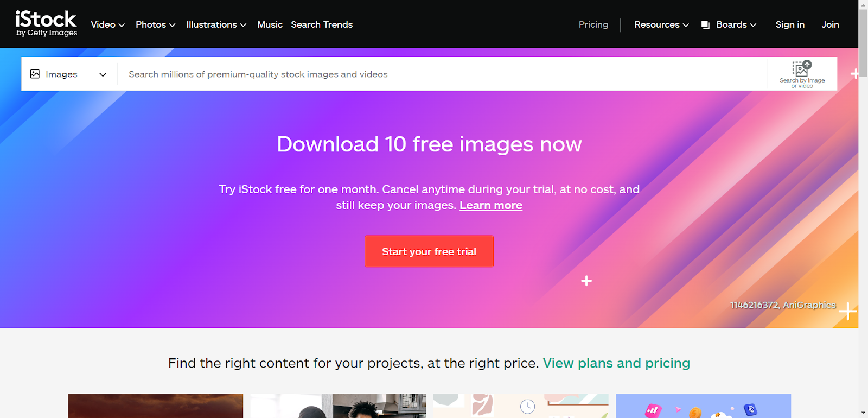This screenshot has height=418, width=868.
Task: Click the page scrollbar down arrow
Action: [863, 413]
